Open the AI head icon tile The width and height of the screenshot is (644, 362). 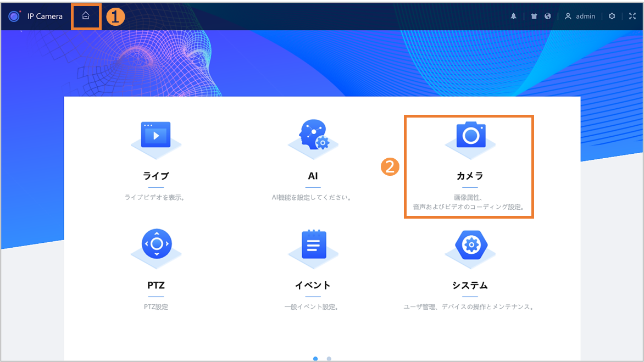click(313, 135)
